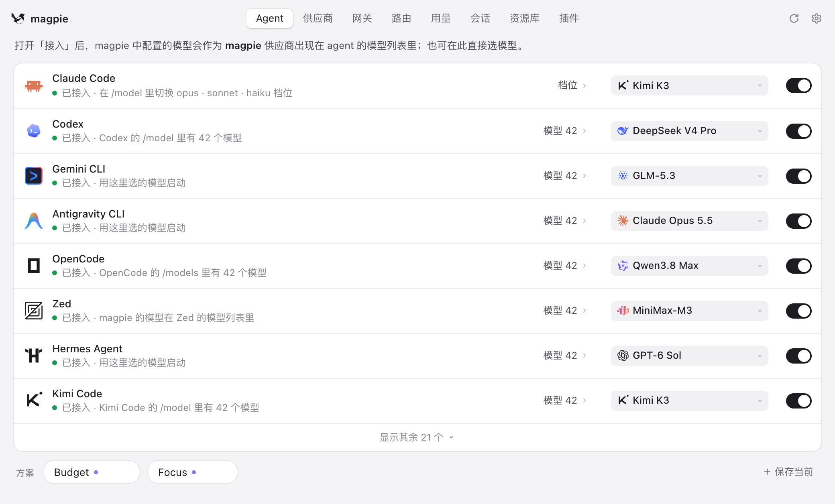
Task: Turn off the OpenCode toggle
Action: 798,266
